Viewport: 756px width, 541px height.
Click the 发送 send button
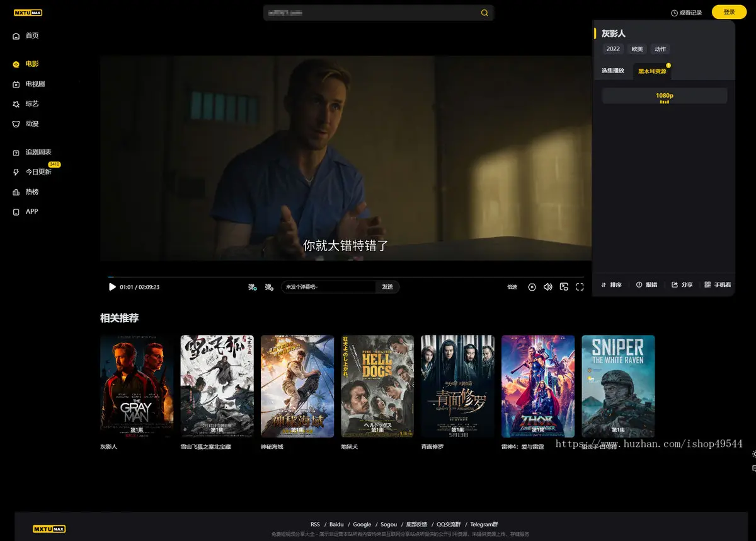[387, 287]
